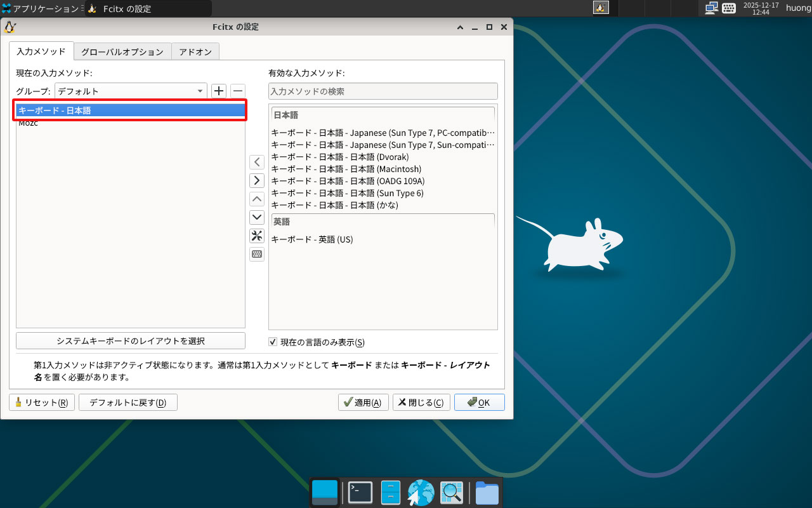This screenshot has height=508, width=812.
Task: Move selected input method down
Action: point(257,217)
